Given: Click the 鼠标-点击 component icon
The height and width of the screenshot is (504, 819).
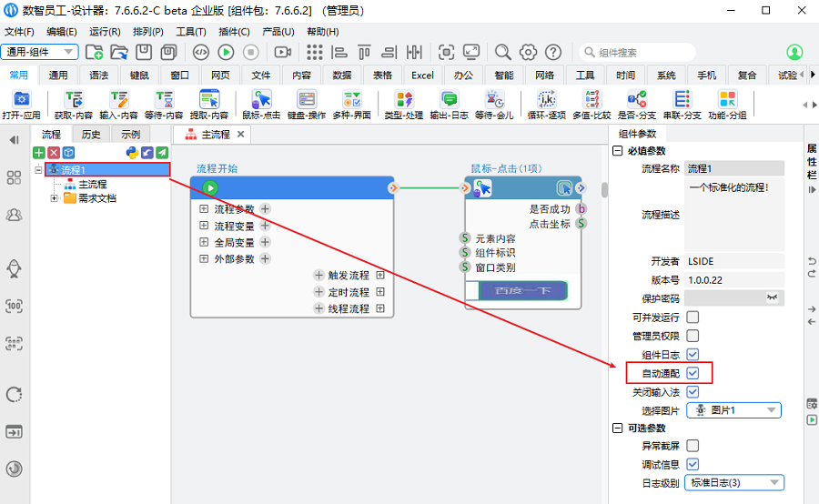Looking at the screenshot, I should [260, 99].
